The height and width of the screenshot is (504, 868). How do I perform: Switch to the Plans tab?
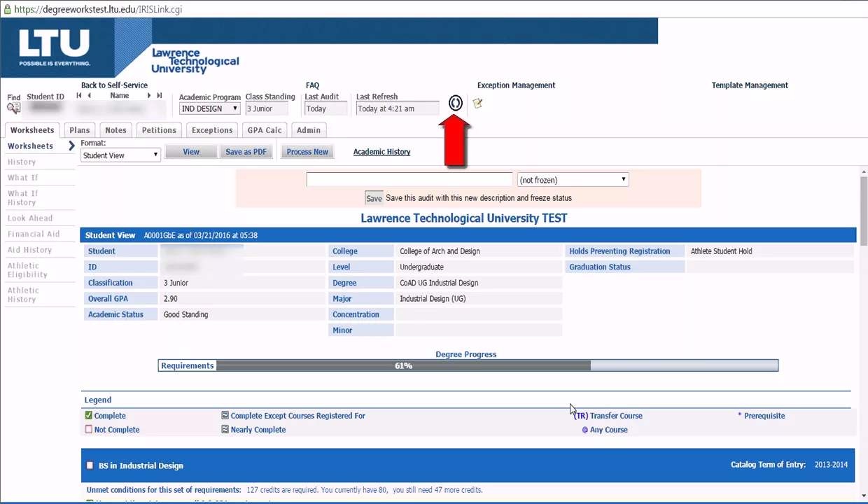tap(79, 130)
